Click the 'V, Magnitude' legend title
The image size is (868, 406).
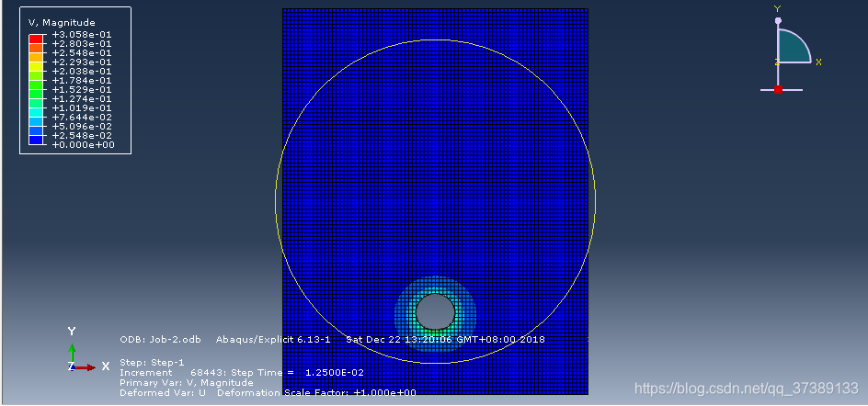(62, 22)
